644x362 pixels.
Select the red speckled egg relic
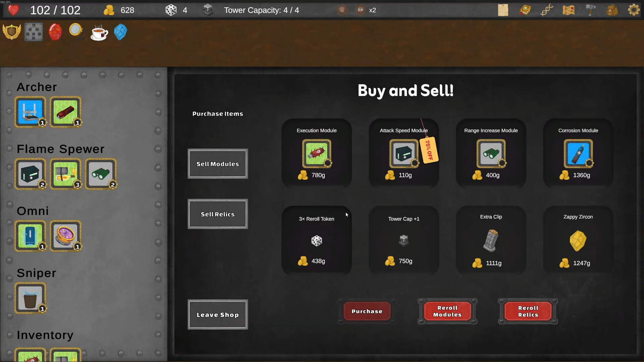pyautogui.click(x=55, y=32)
